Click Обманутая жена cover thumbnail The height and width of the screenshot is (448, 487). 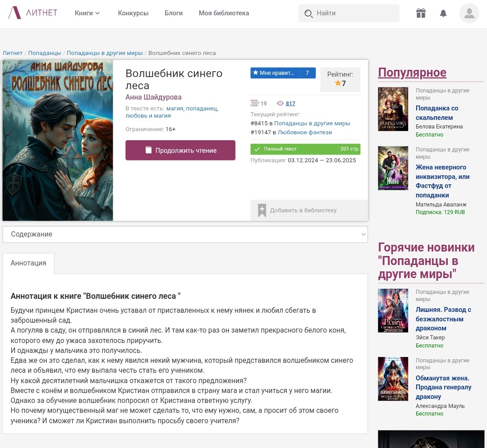pos(393,379)
